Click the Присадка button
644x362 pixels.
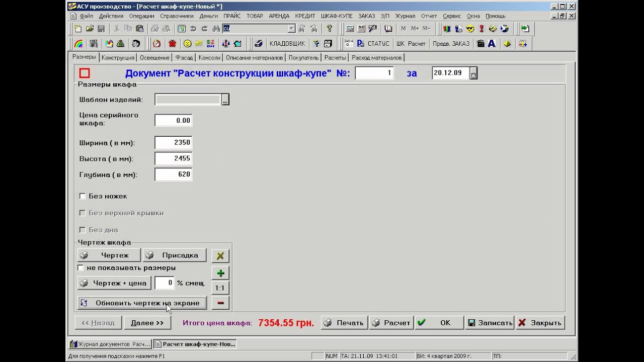[175, 255]
